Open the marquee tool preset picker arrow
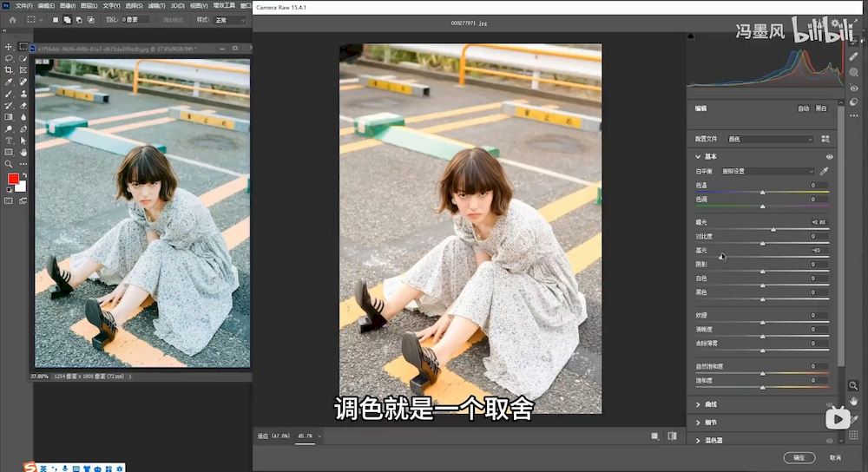This screenshot has height=472, width=868. click(41, 20)
